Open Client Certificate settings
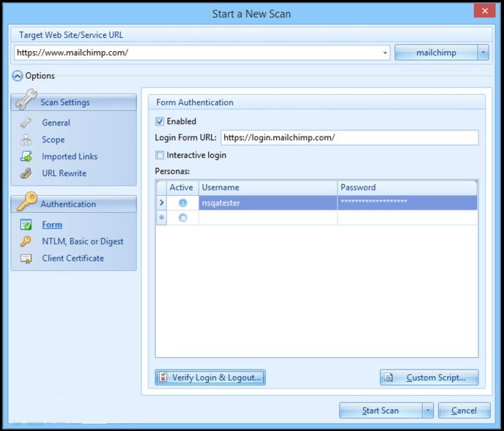The image size is (504, 431). (x=73, y=259)
